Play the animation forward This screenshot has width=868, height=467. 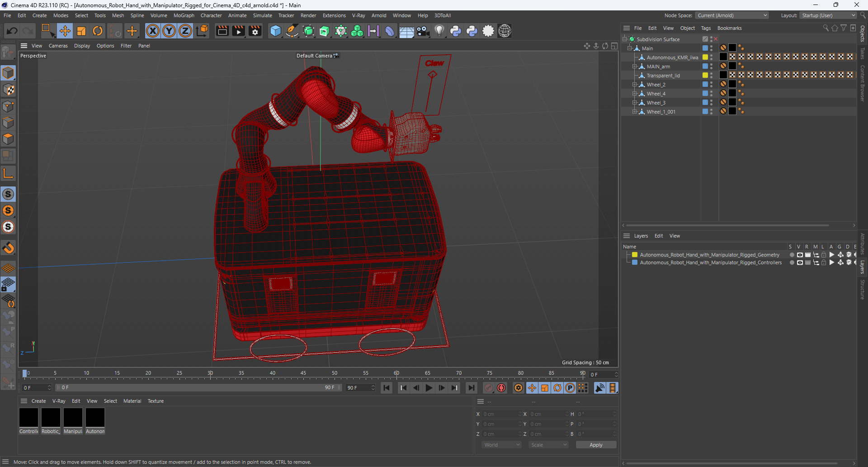[429, 388]
